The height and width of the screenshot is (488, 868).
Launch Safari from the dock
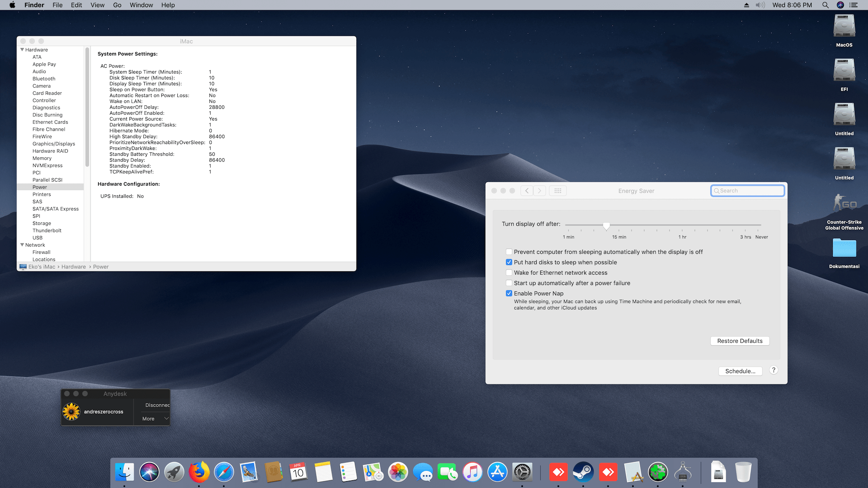224,473
